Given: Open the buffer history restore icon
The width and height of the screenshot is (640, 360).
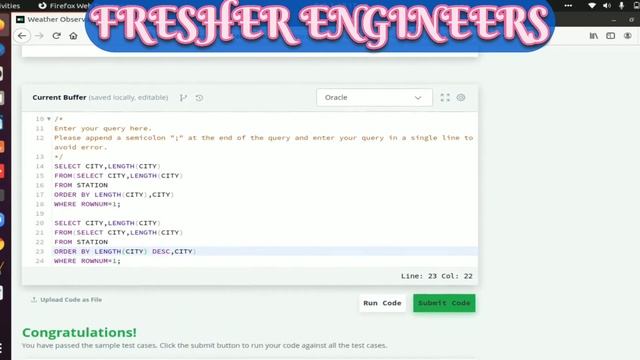Looking at the screenshot, I should tap(199, 98).
